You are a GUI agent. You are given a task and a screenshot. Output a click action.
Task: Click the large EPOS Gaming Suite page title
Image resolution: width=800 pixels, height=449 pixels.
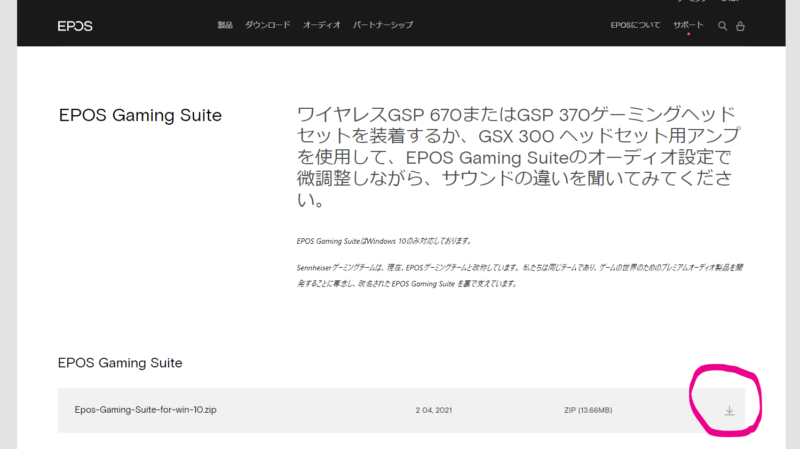click(140, 115)
